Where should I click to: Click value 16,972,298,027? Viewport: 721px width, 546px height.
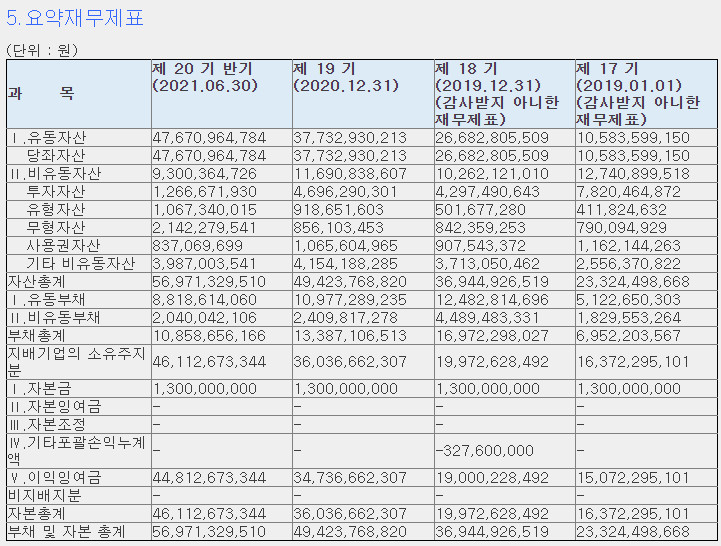click(492, 336)
